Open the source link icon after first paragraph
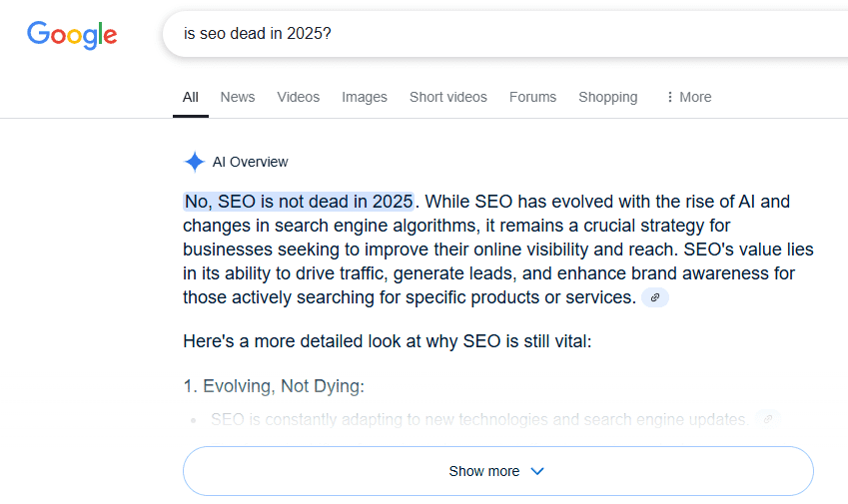 655,297
